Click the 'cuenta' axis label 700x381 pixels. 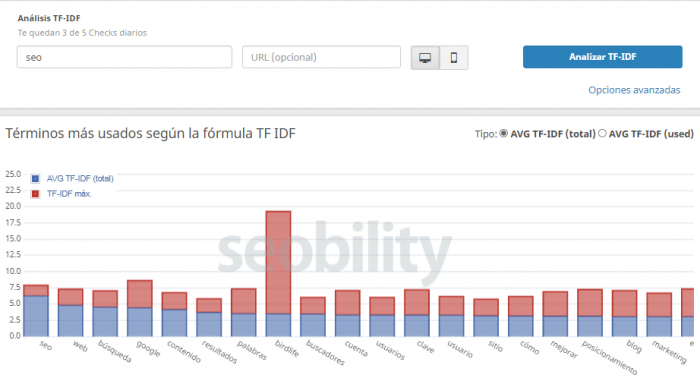[356, 348]
